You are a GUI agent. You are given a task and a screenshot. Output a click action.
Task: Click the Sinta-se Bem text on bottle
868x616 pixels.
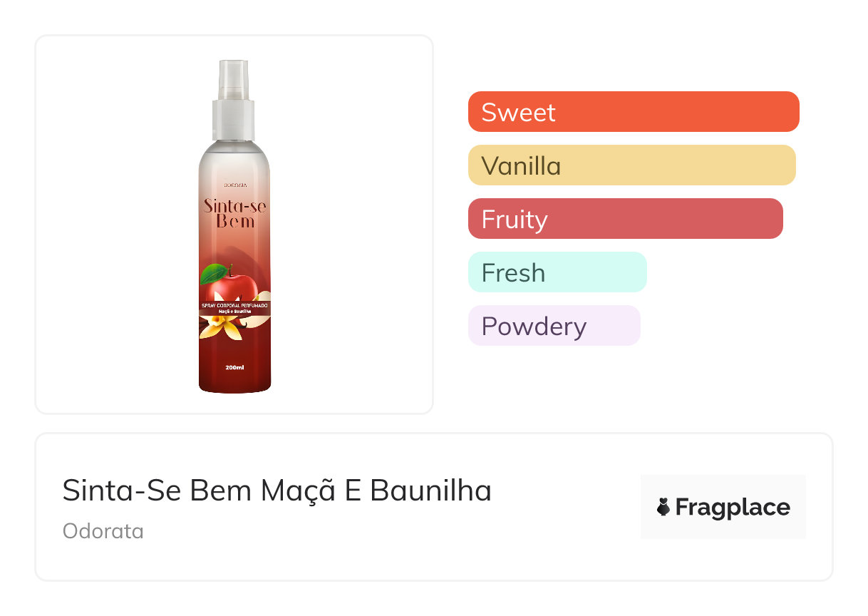(x=234, y=213)
